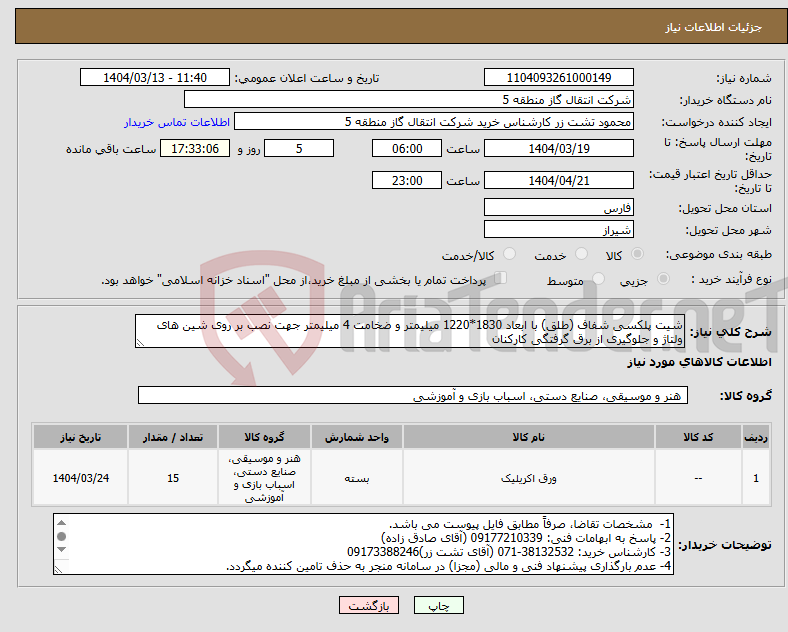
Task: Click the resize handle of the description box
Action: click(140, 343)
